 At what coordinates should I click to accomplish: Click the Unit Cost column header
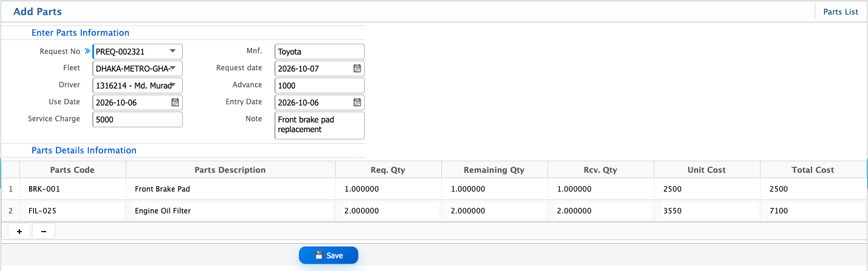pos(707,170)
